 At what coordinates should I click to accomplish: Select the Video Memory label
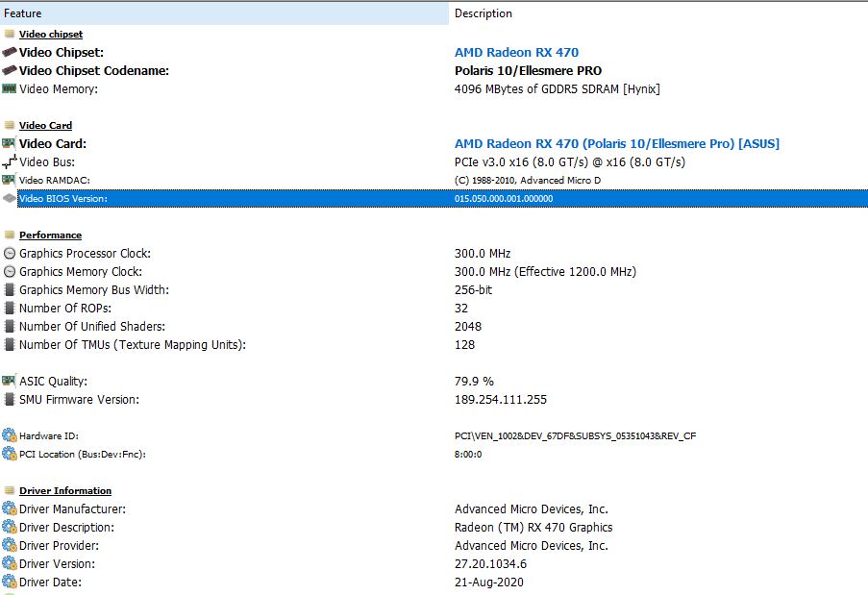tap(59, 89)
